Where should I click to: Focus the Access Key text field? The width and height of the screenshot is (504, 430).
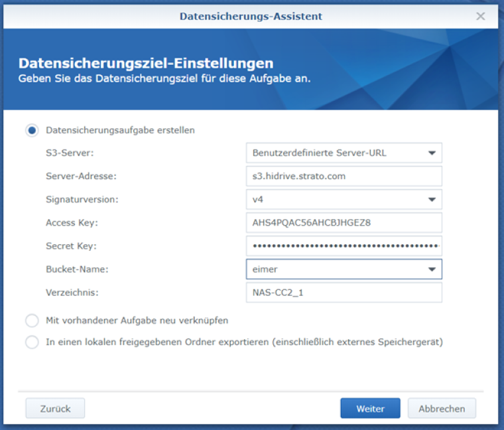pyautogui.click(x=344, y=222)
